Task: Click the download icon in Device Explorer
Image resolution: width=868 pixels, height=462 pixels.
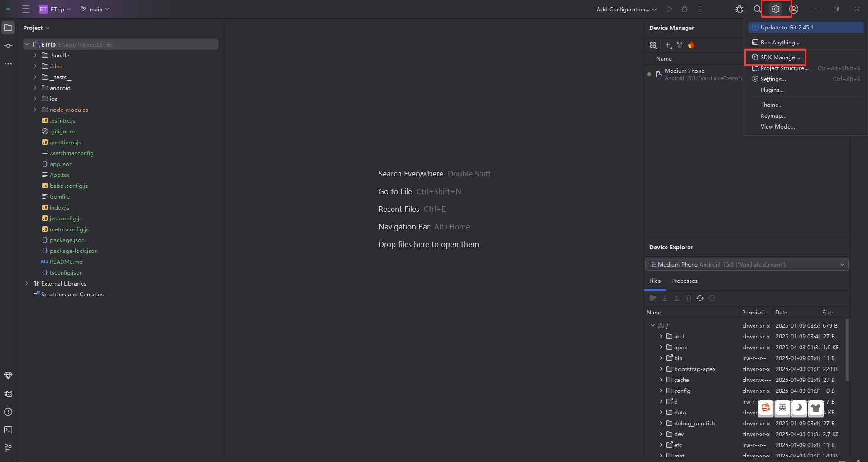Action: pyautogui.click(x=665, y=298)
